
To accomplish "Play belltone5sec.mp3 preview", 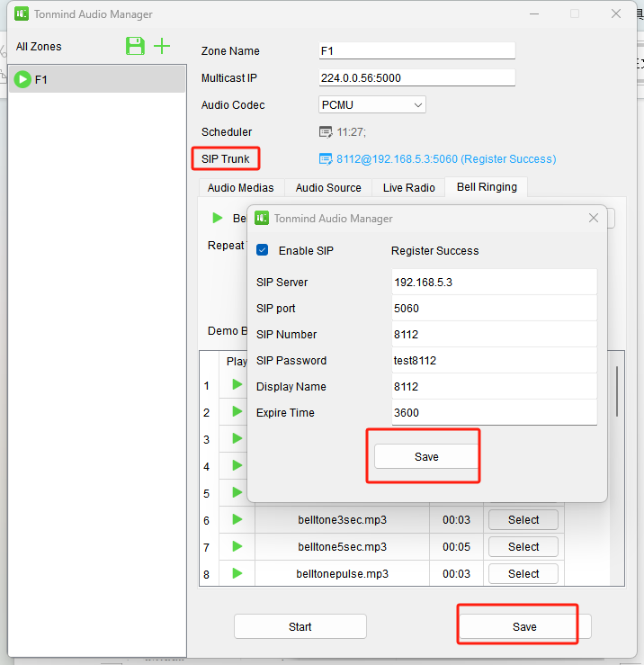I will pyautogui.click(x=237, y=546).
